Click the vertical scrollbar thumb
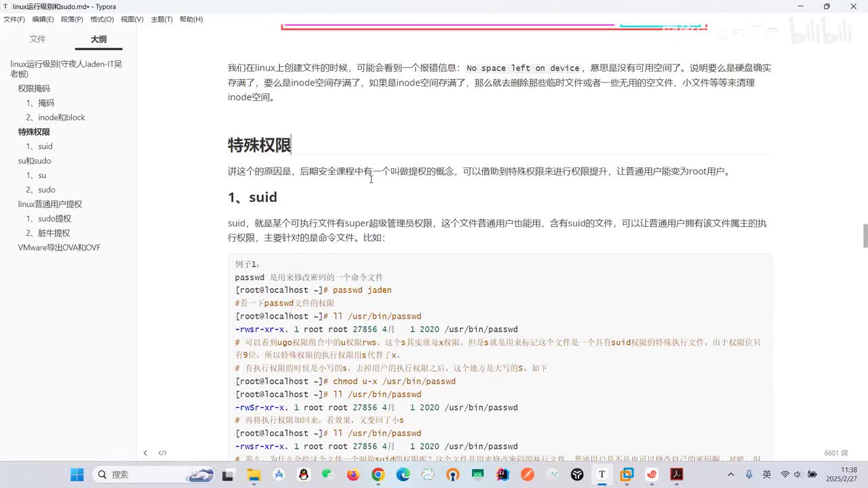The image size is (868, 488). point(865,236)
